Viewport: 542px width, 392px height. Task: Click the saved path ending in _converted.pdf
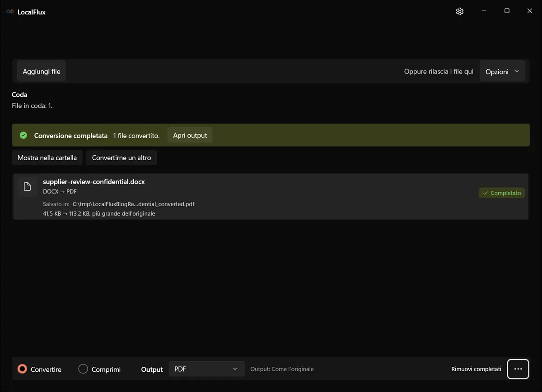tap(133, 204)
